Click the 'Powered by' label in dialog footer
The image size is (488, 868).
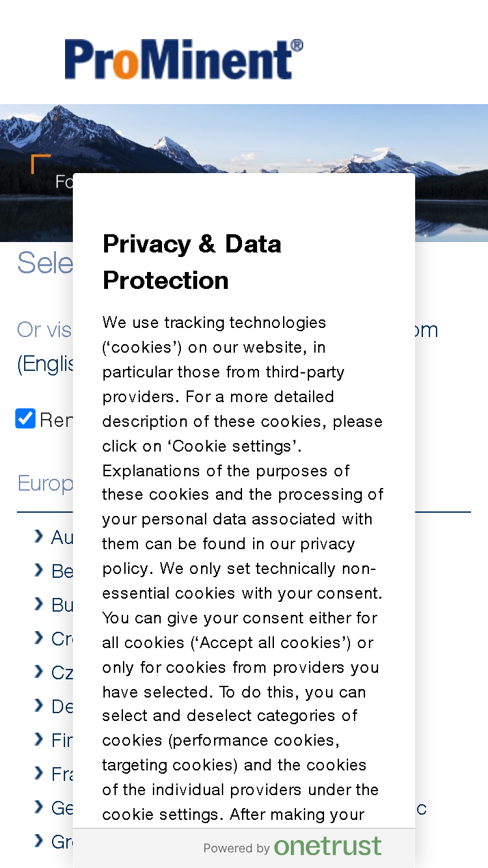236,848
